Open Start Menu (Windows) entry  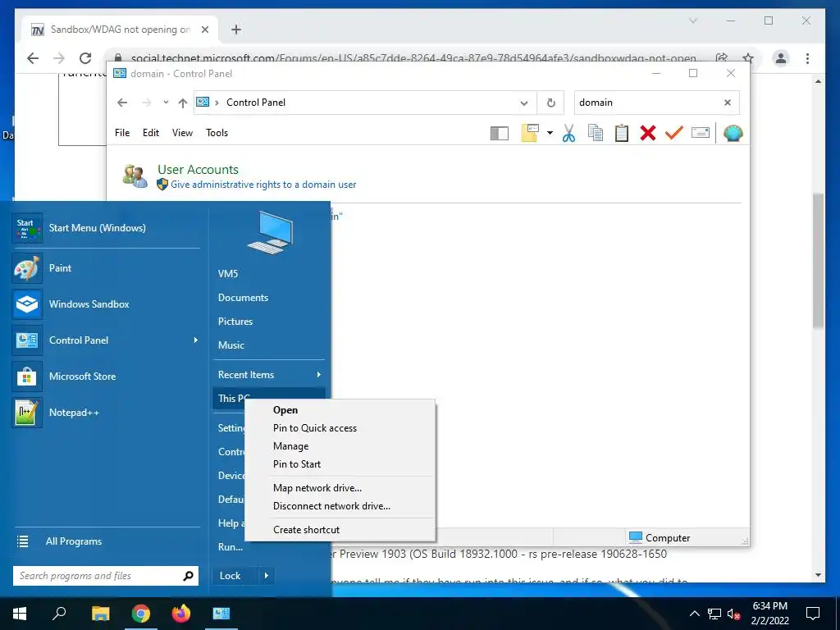tap(106, 228)
